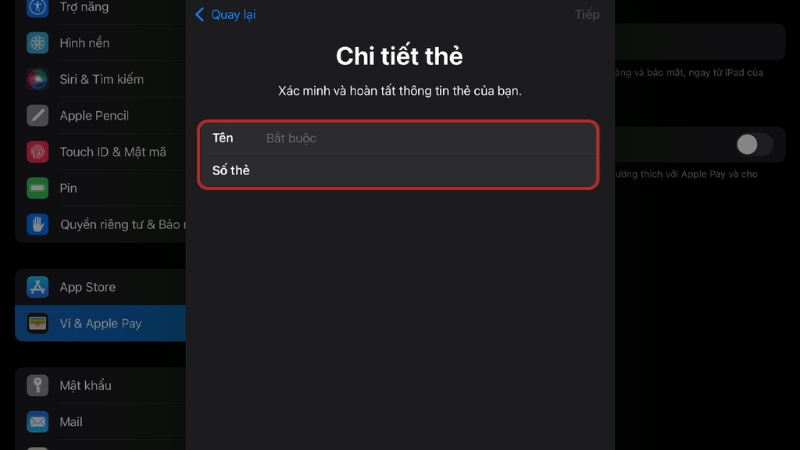Screen dimensions: 800x450
Task: Select Ví & Apple Pay in sidebar
Action: [x=101, y=323]
